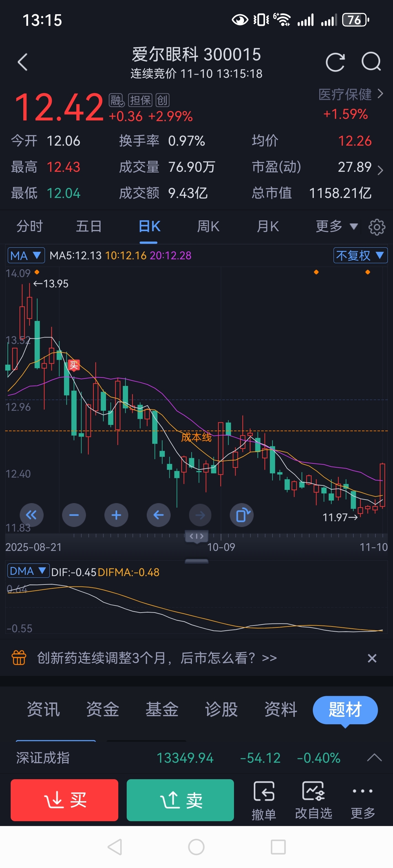Viewport: 393px width, 868px height.
Task: Select the 题材 themes tab
Action: [x=345, y=710]
